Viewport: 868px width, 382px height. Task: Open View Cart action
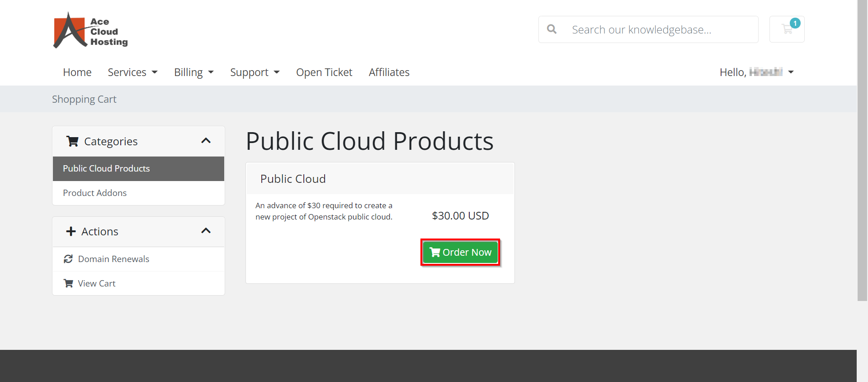tap(138, 283)
